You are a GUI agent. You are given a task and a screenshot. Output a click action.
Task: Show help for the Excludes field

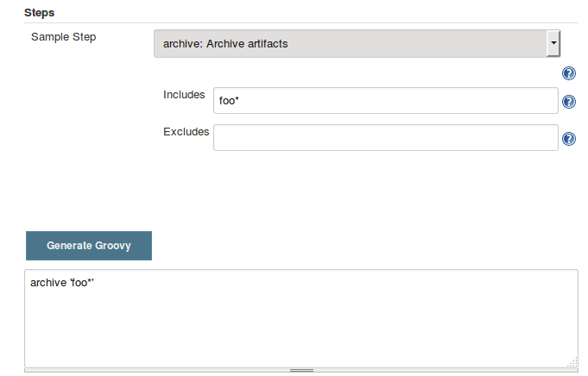pos(569,138)
